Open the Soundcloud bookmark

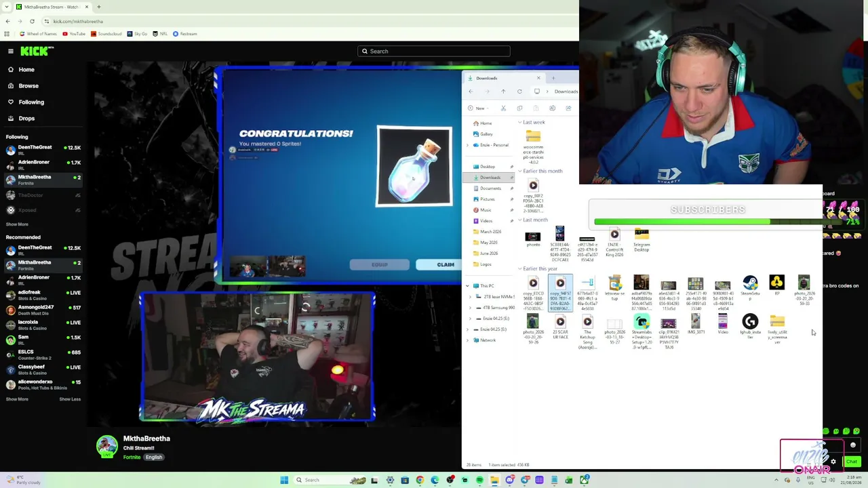tap(106, 34)
